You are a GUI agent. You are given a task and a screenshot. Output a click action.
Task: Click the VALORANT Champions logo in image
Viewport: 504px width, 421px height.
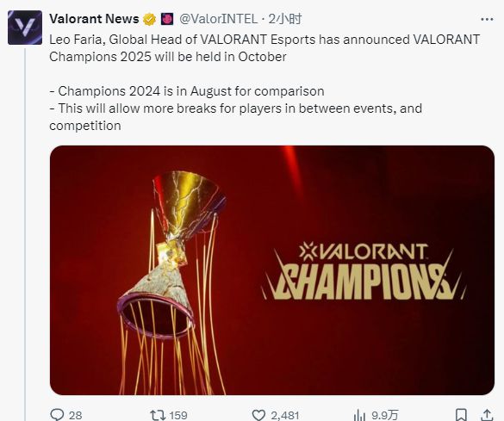coord(364,272)
